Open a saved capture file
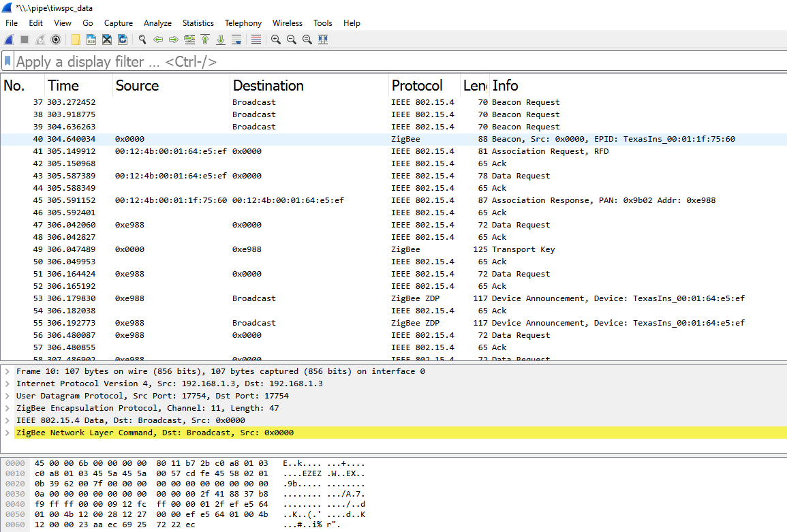 point(75,40)
